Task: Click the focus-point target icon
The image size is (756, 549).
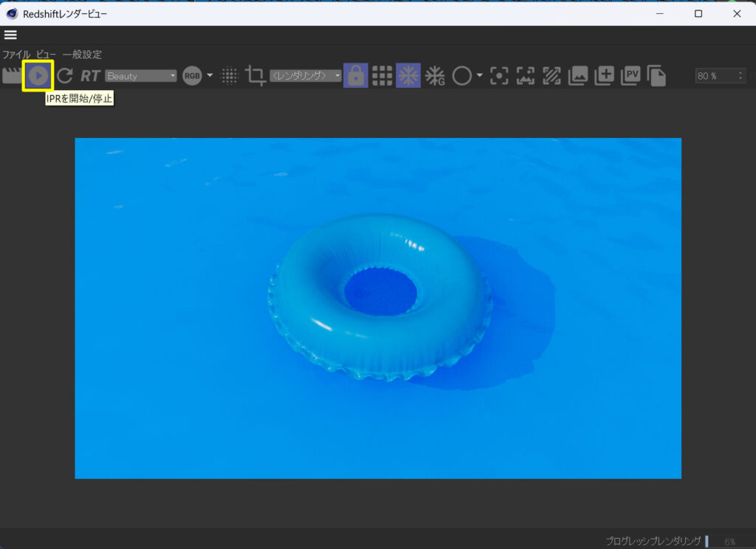Action: coord(499,76)
